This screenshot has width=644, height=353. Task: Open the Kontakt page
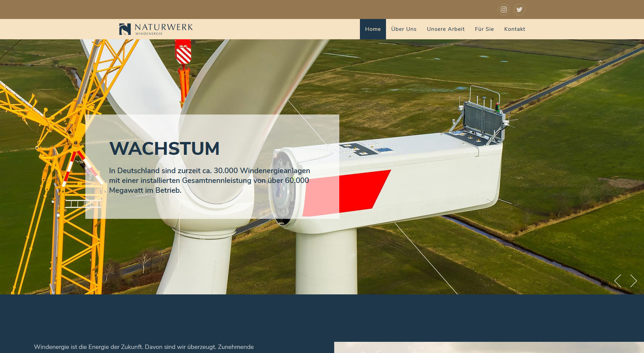[x=515, y=29]
